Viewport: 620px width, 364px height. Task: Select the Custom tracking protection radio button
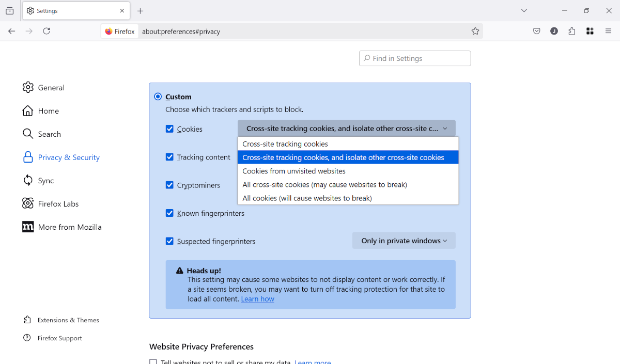coord(158,97)
